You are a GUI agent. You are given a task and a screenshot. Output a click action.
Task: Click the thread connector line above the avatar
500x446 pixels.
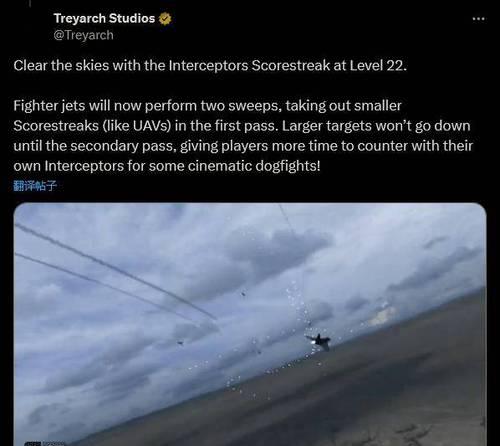(x=29, y=3)
